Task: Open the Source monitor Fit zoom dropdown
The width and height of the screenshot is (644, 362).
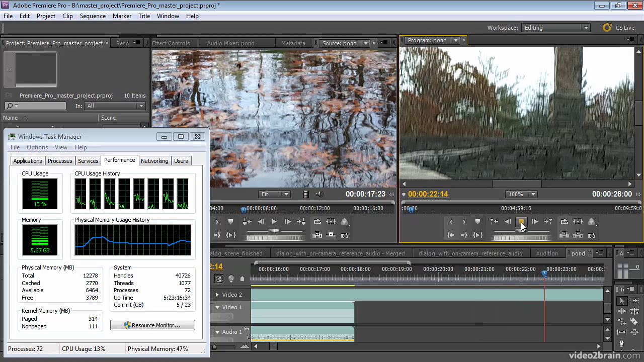Action: pos(274,194)
